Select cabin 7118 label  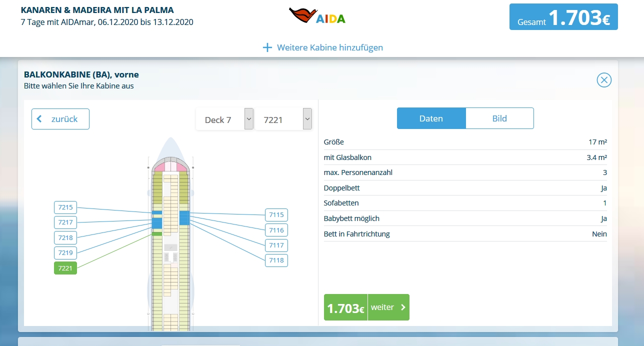[x=276, y=260]
